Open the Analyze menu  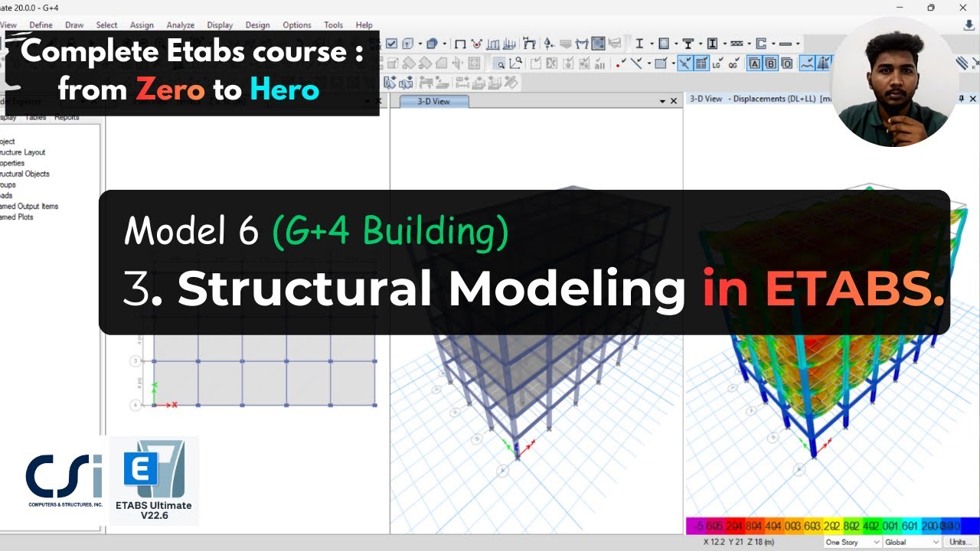click(181, 25)
